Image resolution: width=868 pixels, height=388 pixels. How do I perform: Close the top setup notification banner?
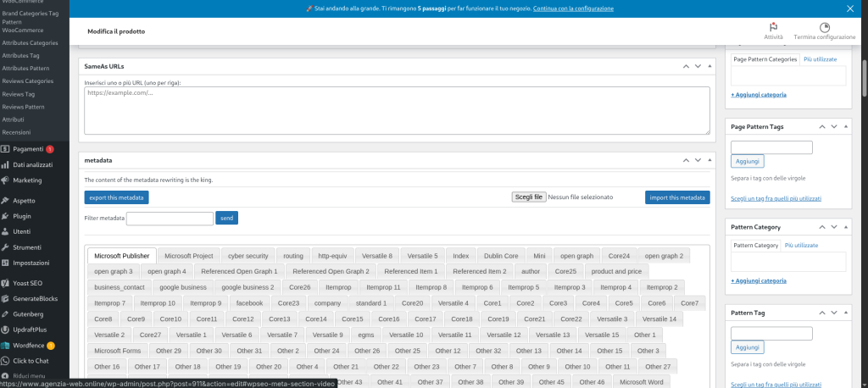[x=850, y=8]
